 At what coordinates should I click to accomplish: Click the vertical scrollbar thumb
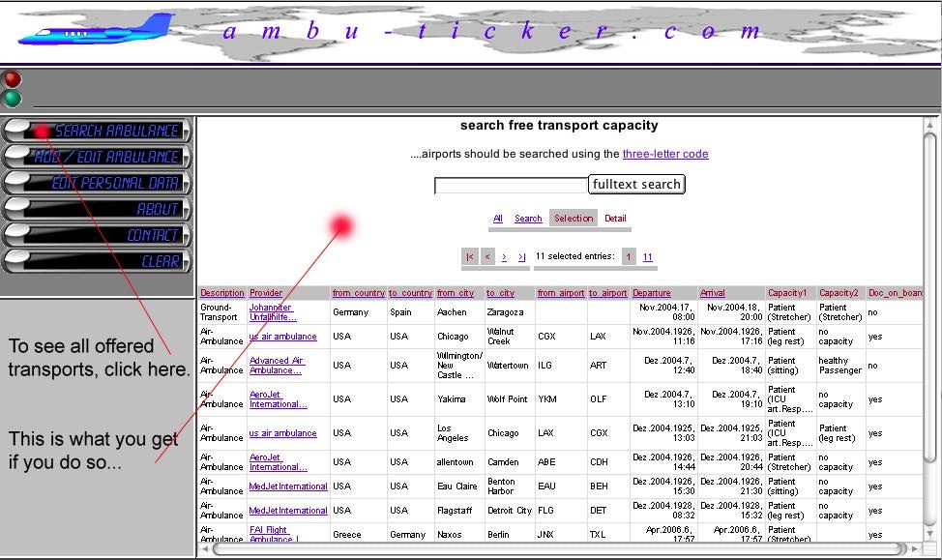click(930, 298)
